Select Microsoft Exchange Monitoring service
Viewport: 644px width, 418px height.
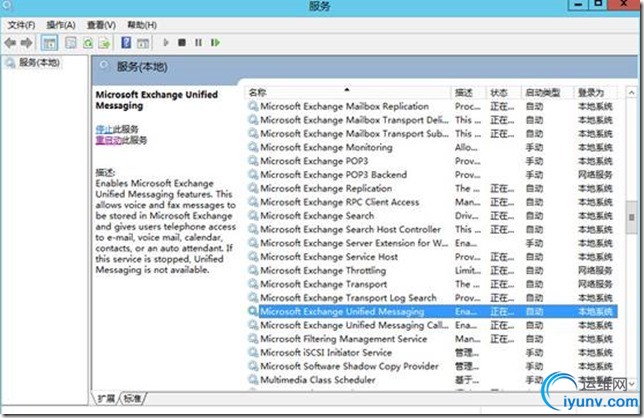coord(431,147)
